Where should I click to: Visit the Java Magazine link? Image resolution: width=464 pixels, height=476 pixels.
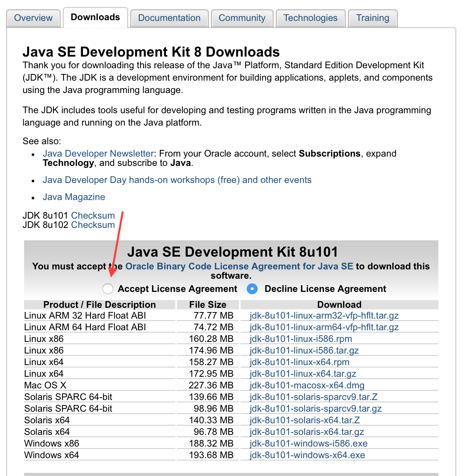[74, 197]
